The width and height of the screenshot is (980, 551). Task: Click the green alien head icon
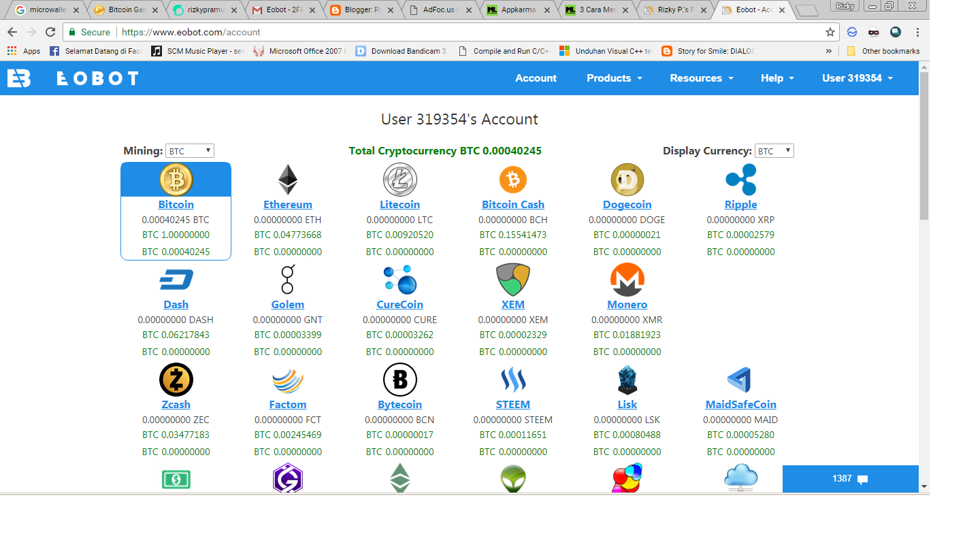(513, 479)
